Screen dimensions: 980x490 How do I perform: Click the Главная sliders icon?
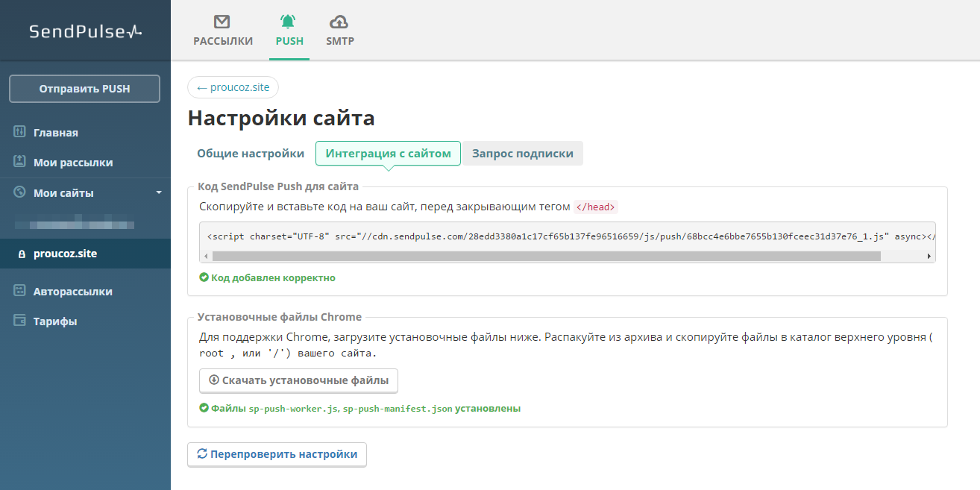20,132
